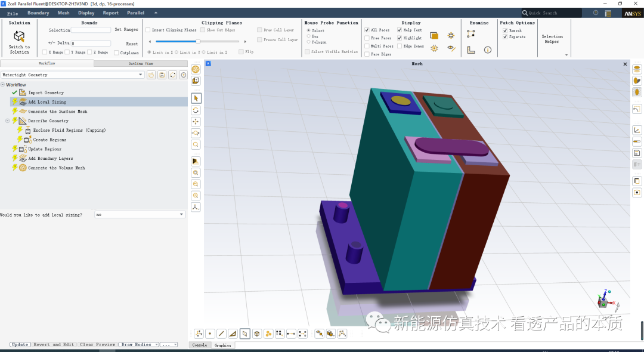Open the Mesh menu
This screenshot has height=352, width=644.
63,13
